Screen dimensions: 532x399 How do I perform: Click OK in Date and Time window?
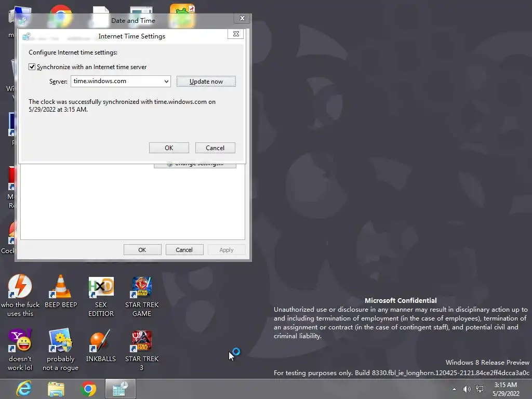pos(142,250)
